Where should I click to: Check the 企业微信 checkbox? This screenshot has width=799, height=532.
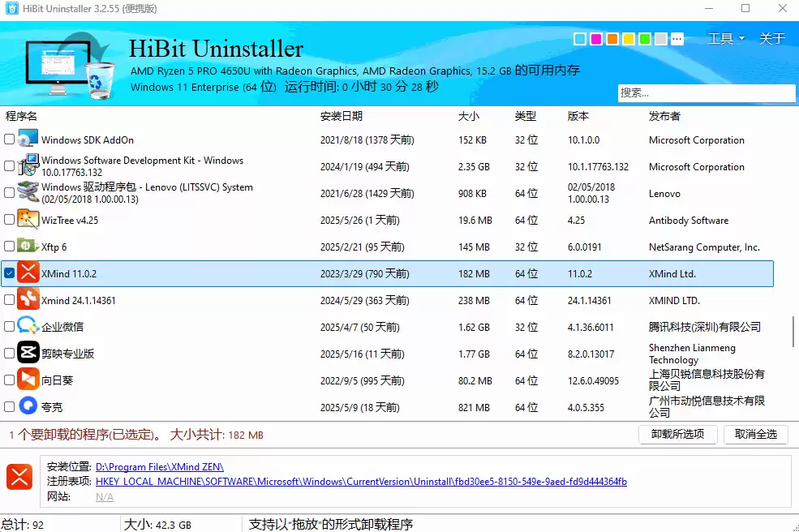click(9, 326)
